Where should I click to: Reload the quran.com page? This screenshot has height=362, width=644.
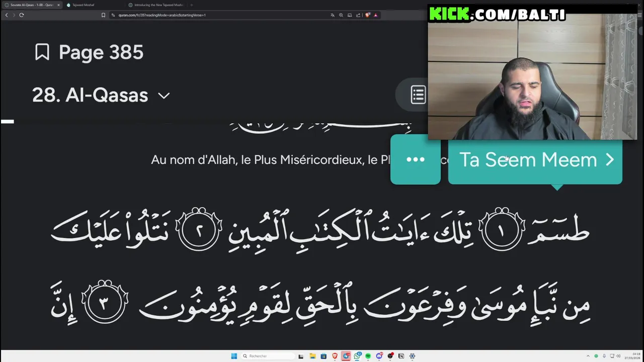click(22, 15)
